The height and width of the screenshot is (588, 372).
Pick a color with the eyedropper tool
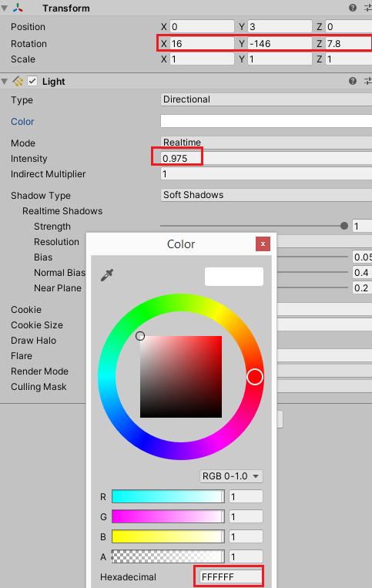point(107,275)
